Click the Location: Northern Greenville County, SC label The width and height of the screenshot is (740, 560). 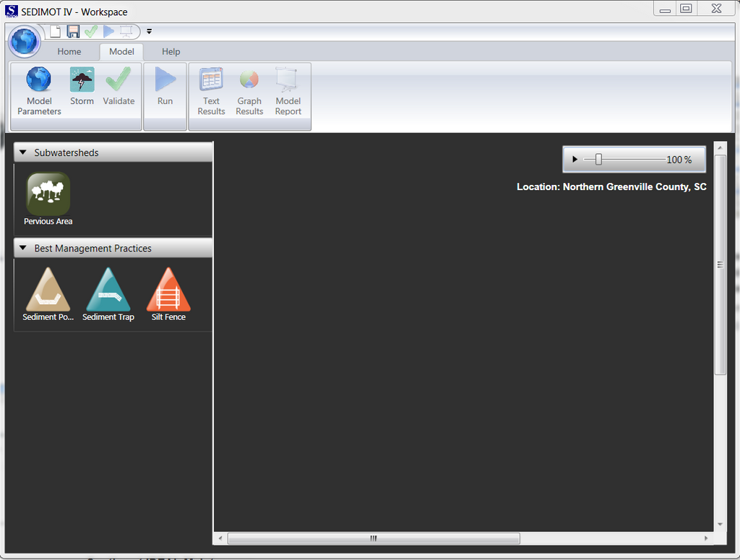click(611, 187)
